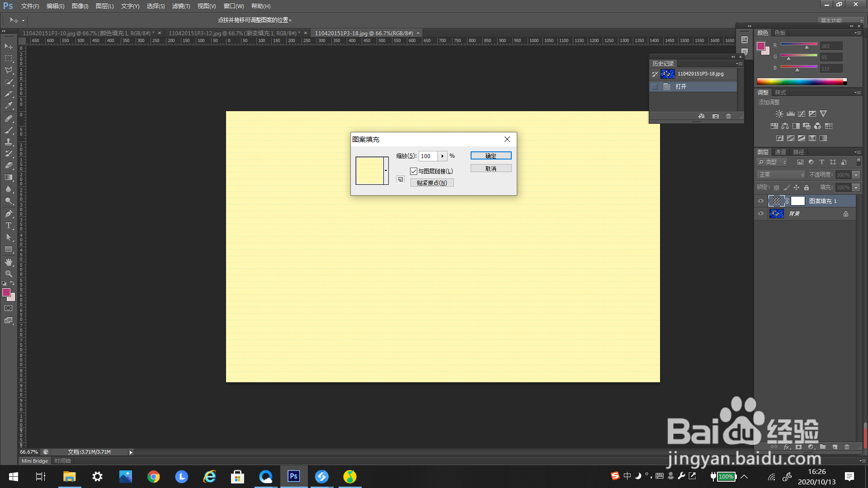868x488 pixels.
Task: Click create new snapshot camera icon
Action: pos(715,116)
